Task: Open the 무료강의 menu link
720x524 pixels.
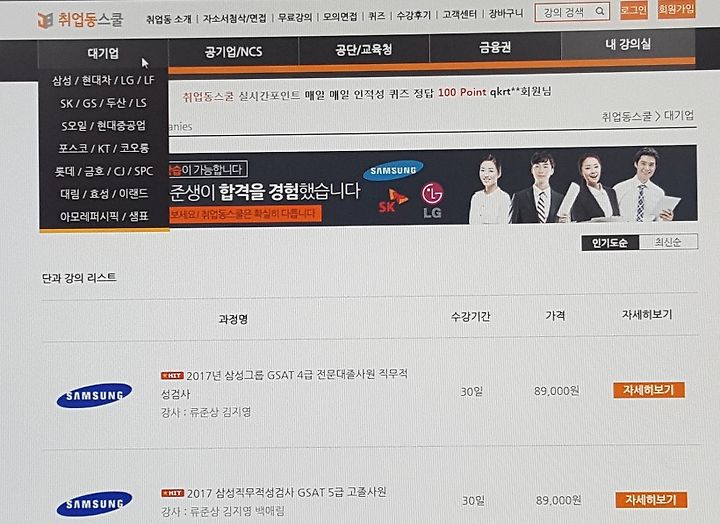Action: tap(295, 17)
